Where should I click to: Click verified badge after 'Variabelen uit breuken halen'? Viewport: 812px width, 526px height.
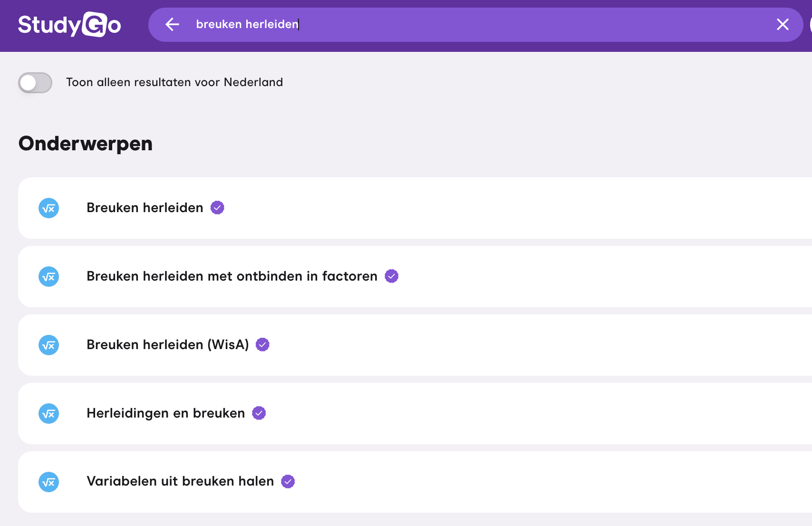288,482
